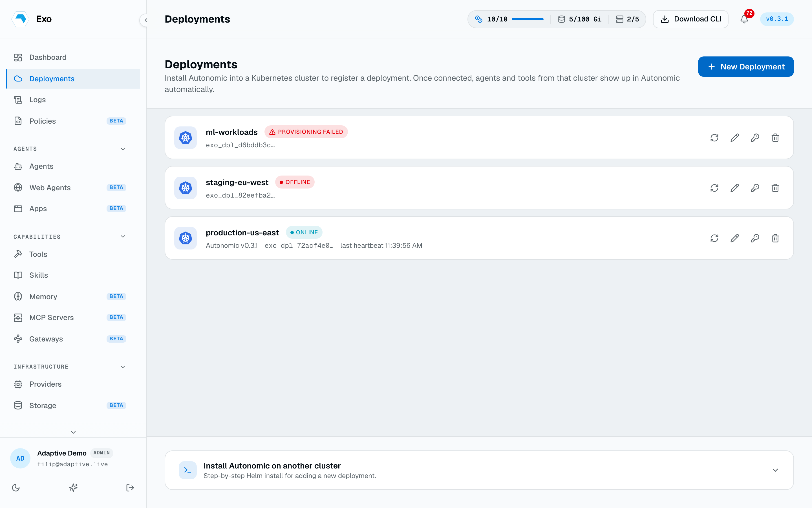Edit the staging-eu-west deployment
Image resolution: width=812 pixels, height=508 pixels.
pyautogui.click(x=734, y=188)
